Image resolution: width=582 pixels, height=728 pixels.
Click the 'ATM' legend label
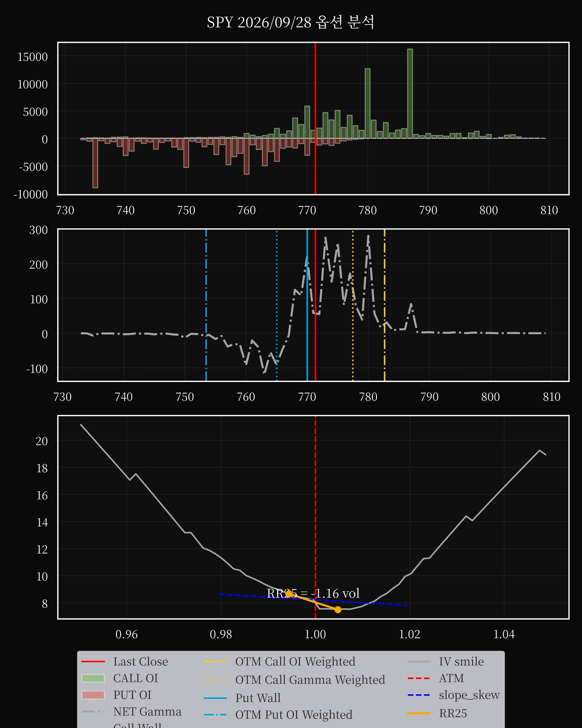coord(452,678)
